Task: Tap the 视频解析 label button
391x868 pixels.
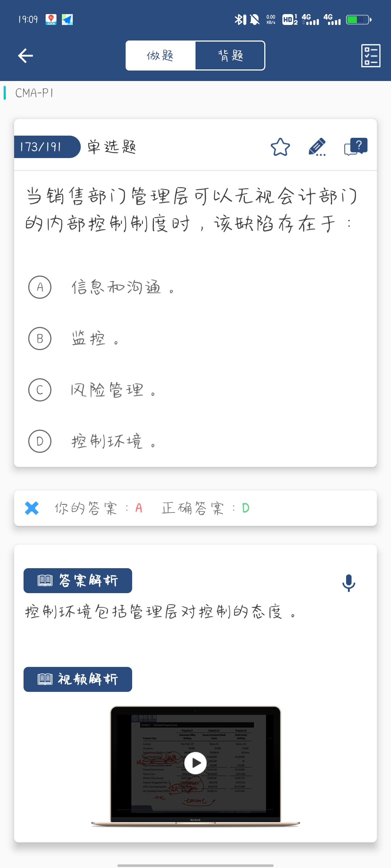Action: 78,679
